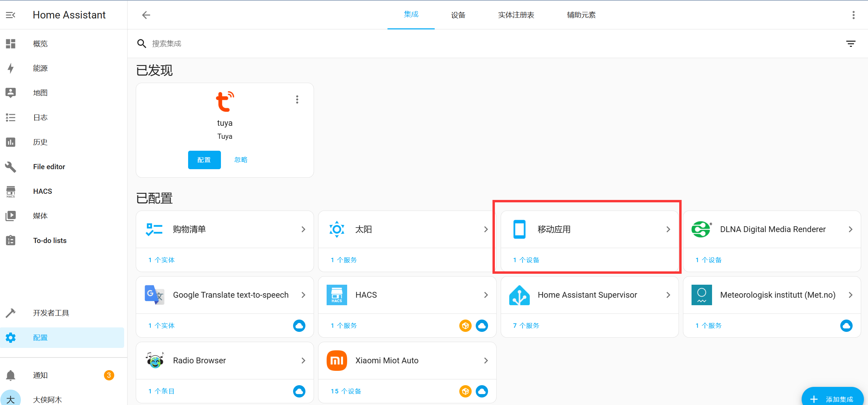Expand the 移动应用 integration chevron
The width and height of the screenshot is (868, 405).
click(x=668, y=229)
